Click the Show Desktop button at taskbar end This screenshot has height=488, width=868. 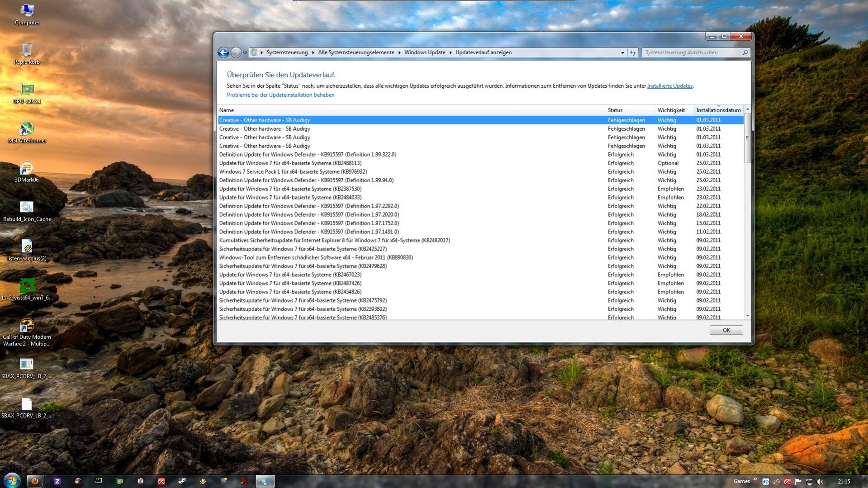pyautogui.click(x=864, y=481)
